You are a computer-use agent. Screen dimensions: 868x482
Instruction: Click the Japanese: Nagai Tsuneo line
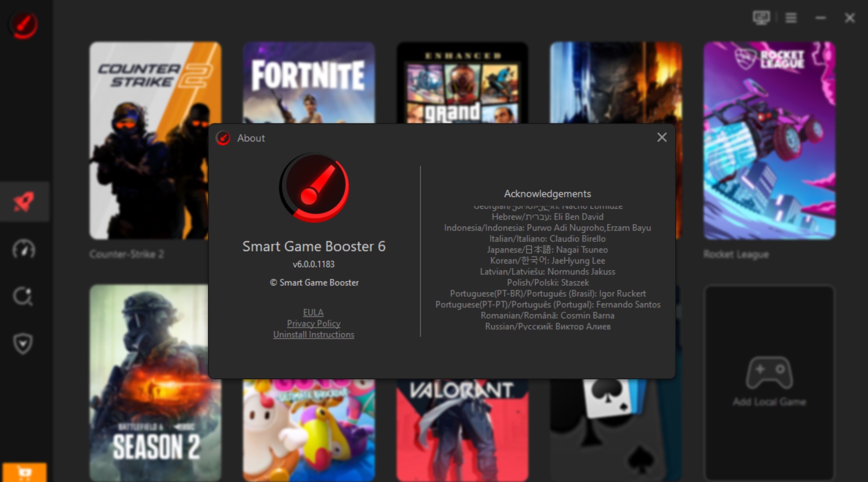pyautogui.click(x=547, y=250)
